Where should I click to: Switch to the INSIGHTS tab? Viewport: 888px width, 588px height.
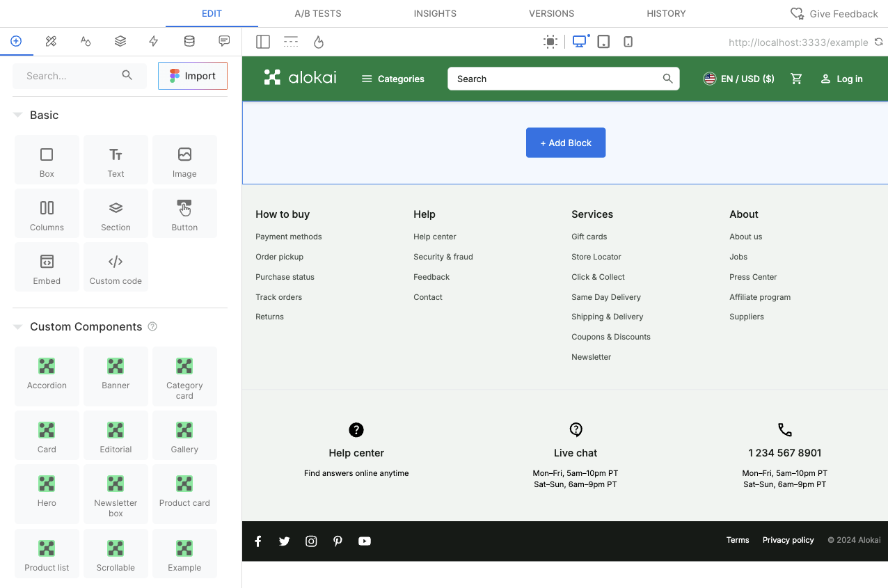pos(435,13)
